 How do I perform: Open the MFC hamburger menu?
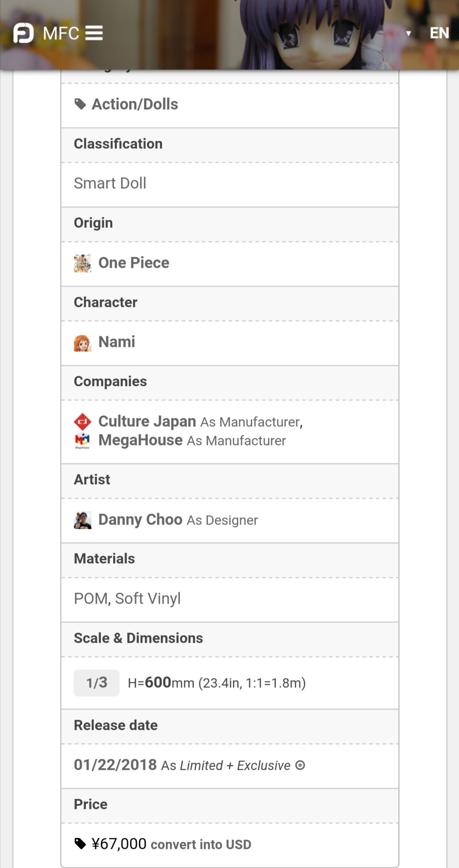[x=94, y=33]
